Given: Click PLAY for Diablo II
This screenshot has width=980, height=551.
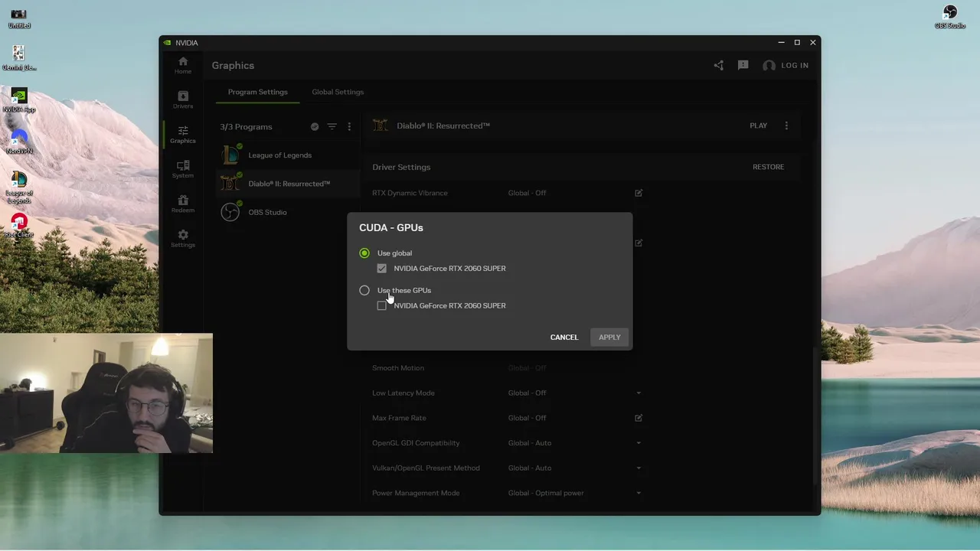Looking at the screenshot, I should click(x=758, y=126).
